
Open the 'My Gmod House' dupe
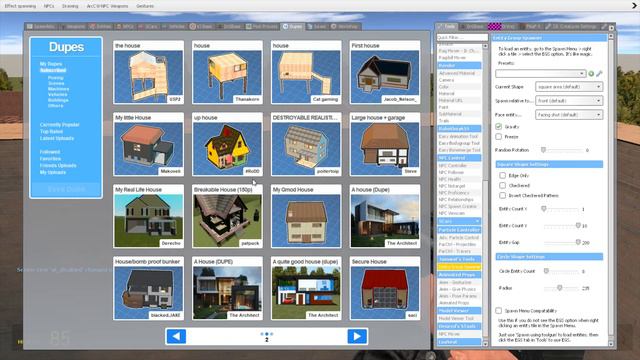point(306,216)
